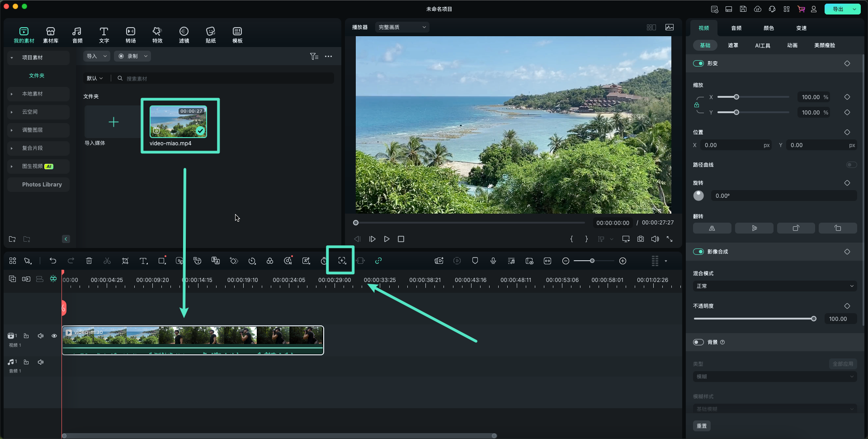Switch to the 颜色 properties tab

[x=769, y=28]
